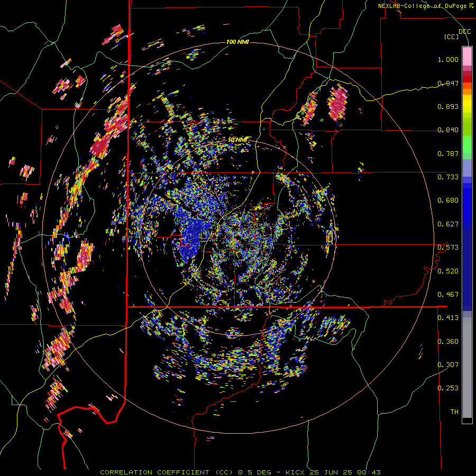476x476 pixels.
Task: Click the 100 NMI range ring label
Action: click(x=237, y=42)
